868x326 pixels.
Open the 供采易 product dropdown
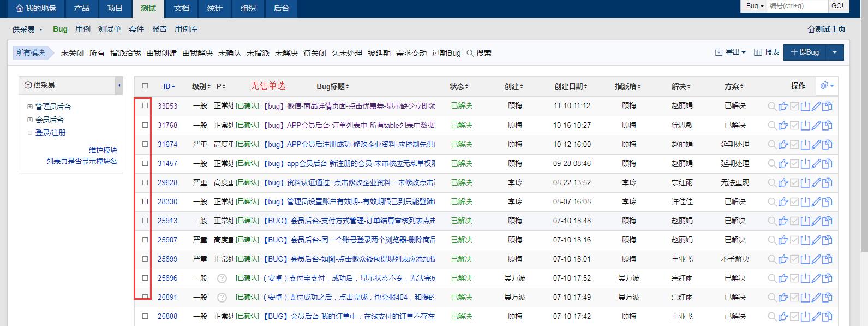[x=27, y=29]
